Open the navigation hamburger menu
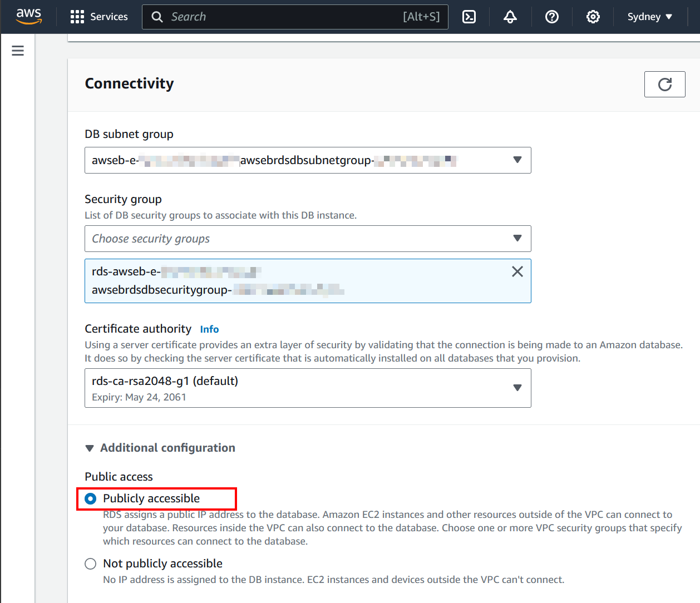Screen dimensions: 700x603 [17, 50]
